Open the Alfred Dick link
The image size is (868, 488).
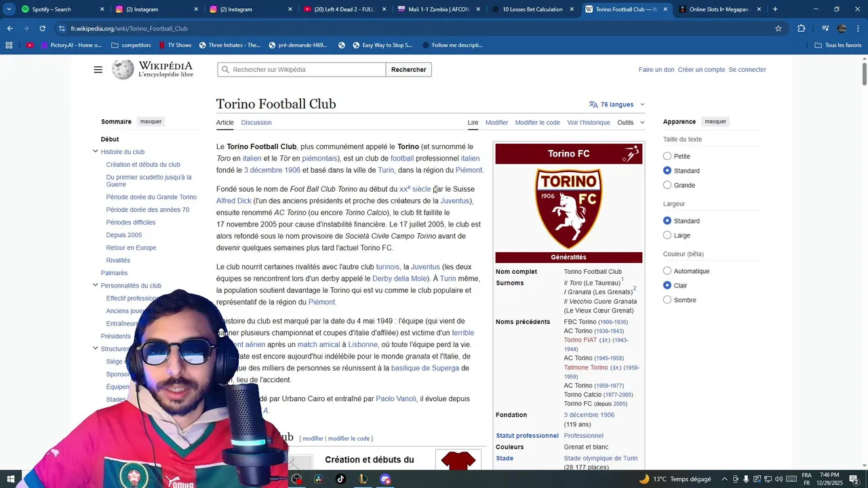coord(234,201)
